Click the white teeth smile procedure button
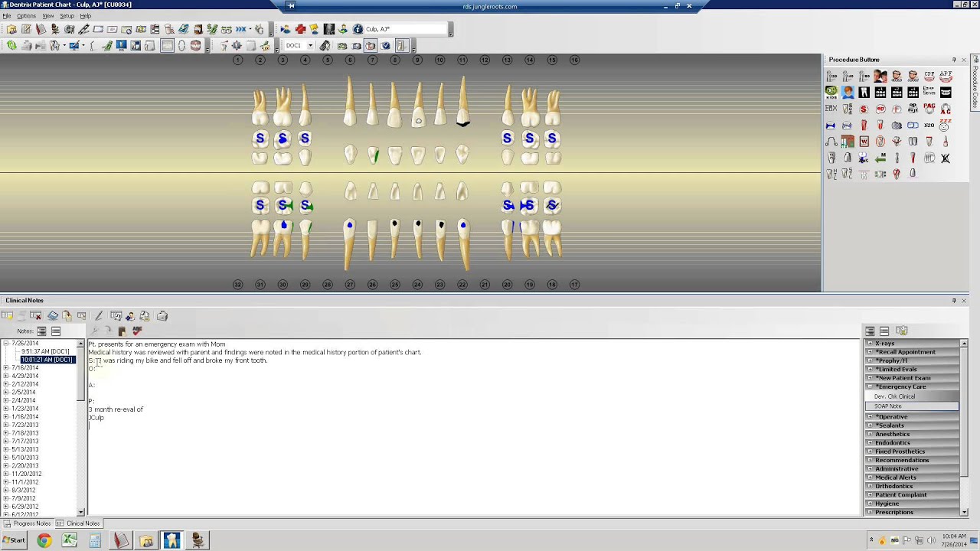Screen dimensions: 980x551 [x=946, y=92]
